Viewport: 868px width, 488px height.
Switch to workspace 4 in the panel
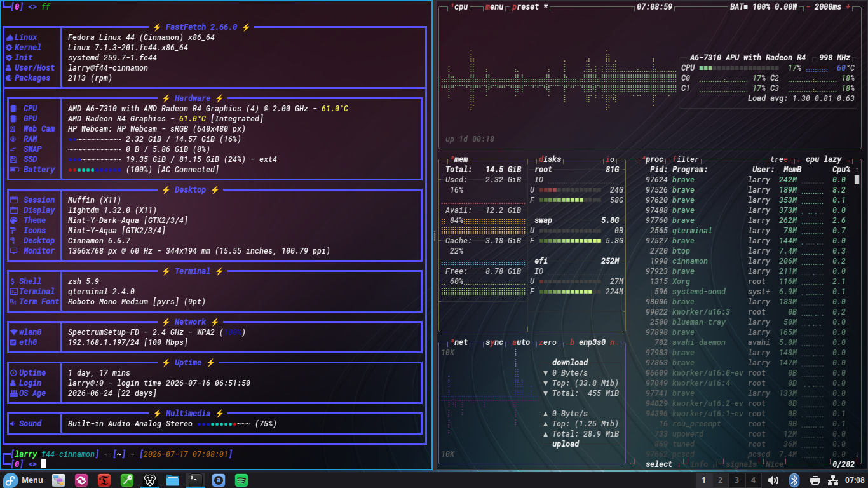(753, 480)
